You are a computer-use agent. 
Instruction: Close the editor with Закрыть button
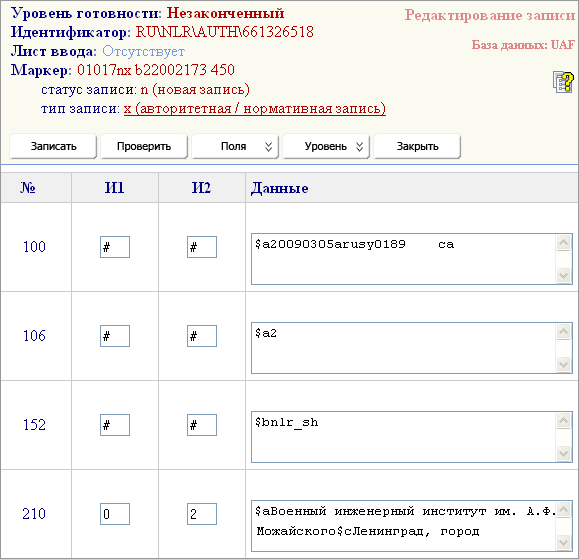pos(417,147)
